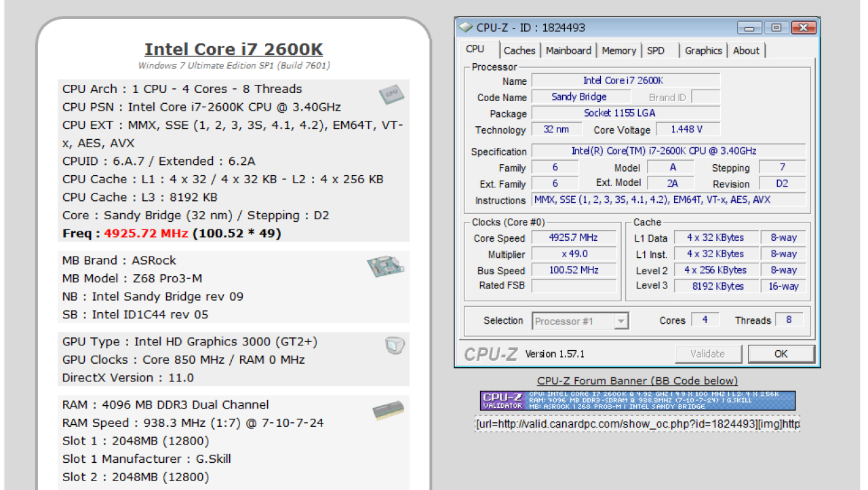Close the CPU-Z window
Viewport: 868px width, 490px height.
pyautogui.click(x=804, y=28)
